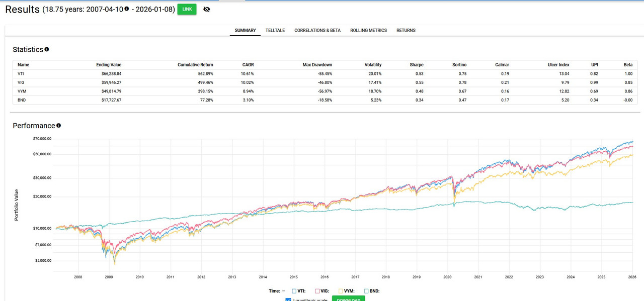
Task: Click the Name column header
Action: point(23,65)
